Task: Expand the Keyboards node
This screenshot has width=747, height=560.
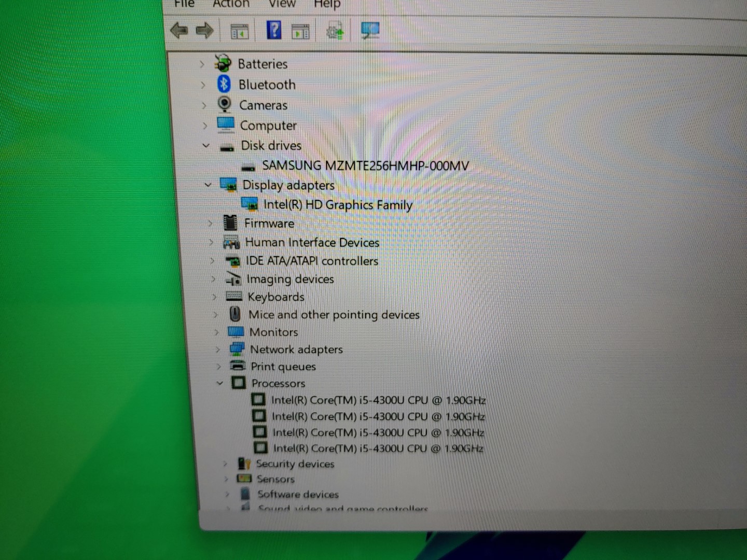Action: 214,297
